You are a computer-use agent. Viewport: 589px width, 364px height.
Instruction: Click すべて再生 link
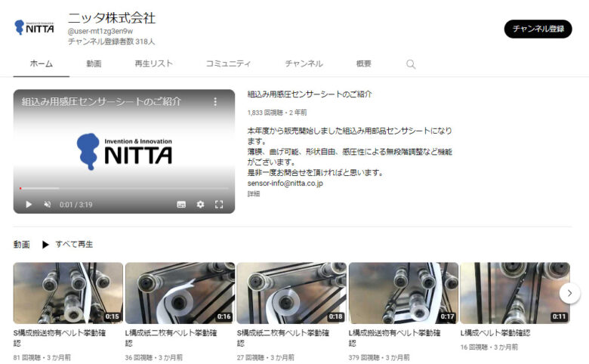pos(74,245)
